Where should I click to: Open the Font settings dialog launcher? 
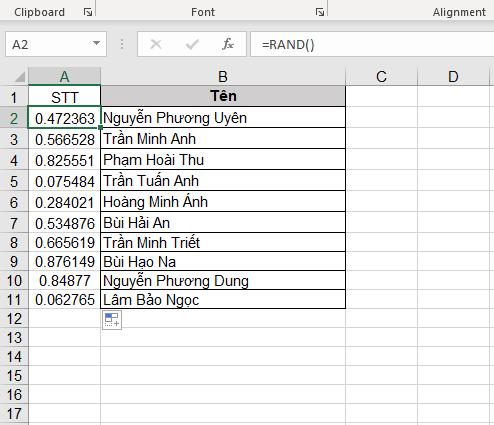(320, 13)
